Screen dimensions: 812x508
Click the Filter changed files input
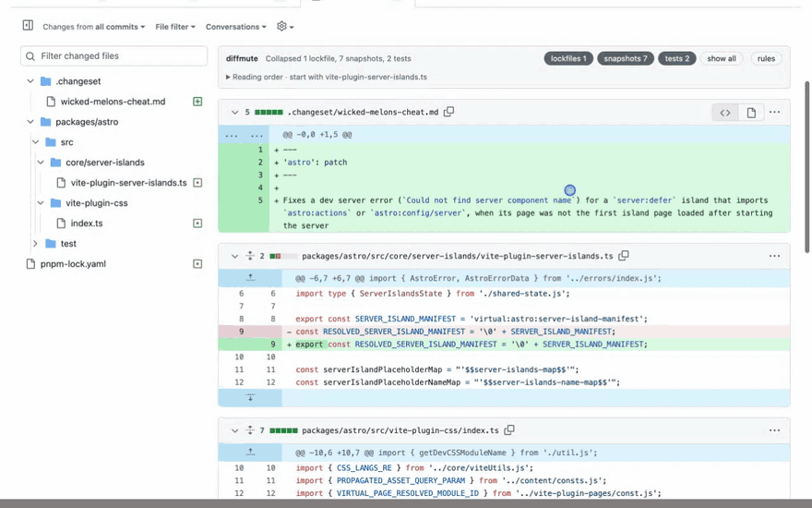point(113,56)
